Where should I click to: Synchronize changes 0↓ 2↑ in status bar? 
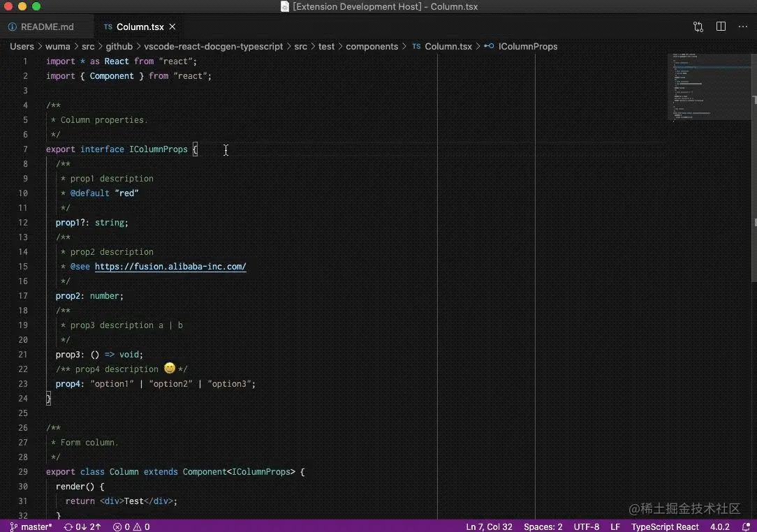(x=82, y=526)
